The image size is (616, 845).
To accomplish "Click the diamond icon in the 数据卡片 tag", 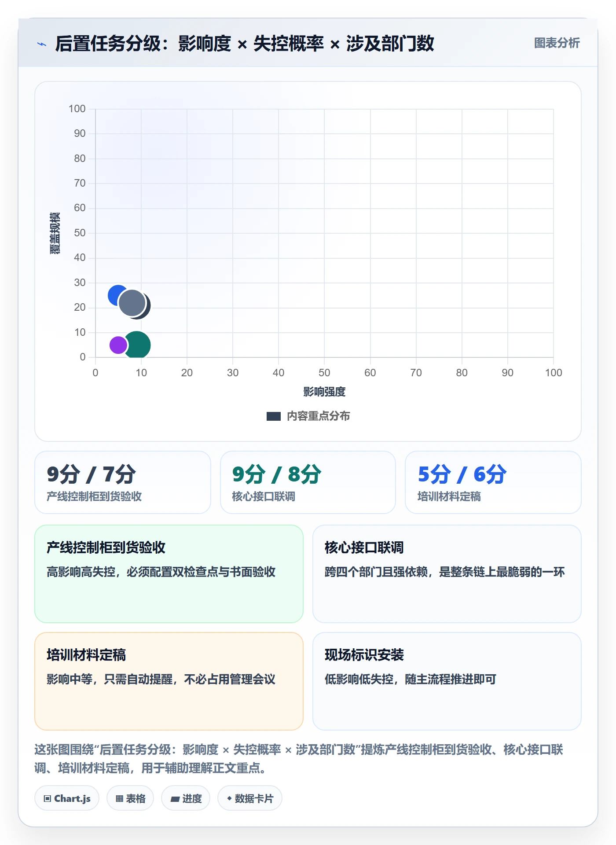I will 229,798.
